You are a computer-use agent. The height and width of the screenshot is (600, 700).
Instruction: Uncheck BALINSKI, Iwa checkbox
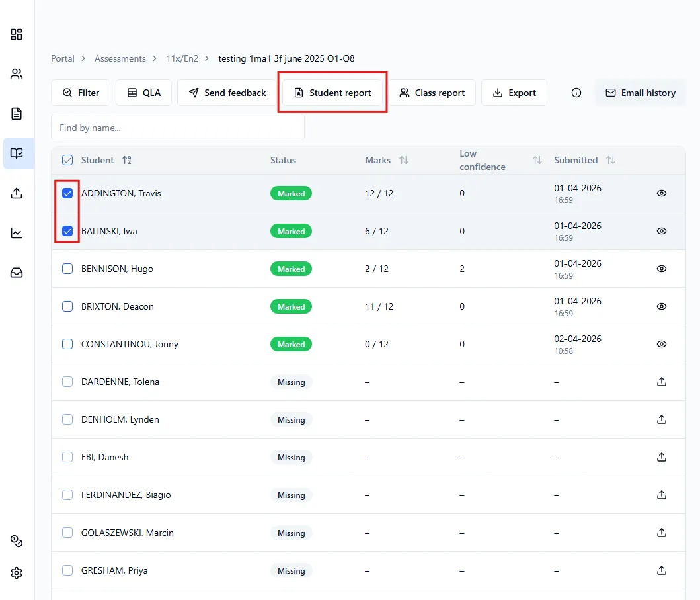tap(67, 231)
